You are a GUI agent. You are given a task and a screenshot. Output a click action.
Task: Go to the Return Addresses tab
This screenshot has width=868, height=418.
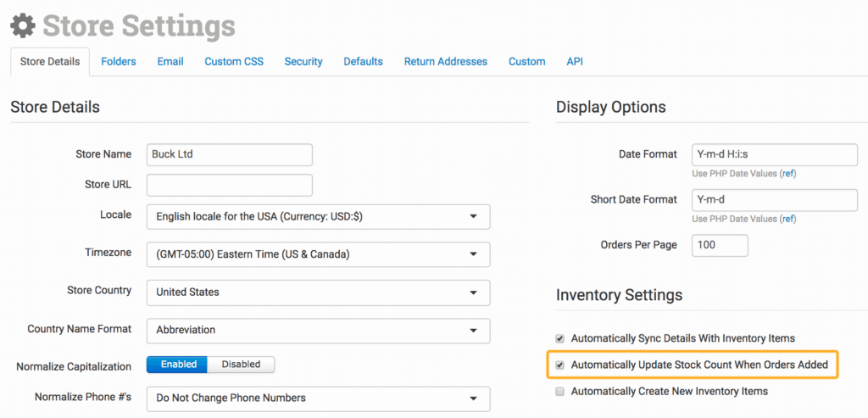click(x=445, y=62)
